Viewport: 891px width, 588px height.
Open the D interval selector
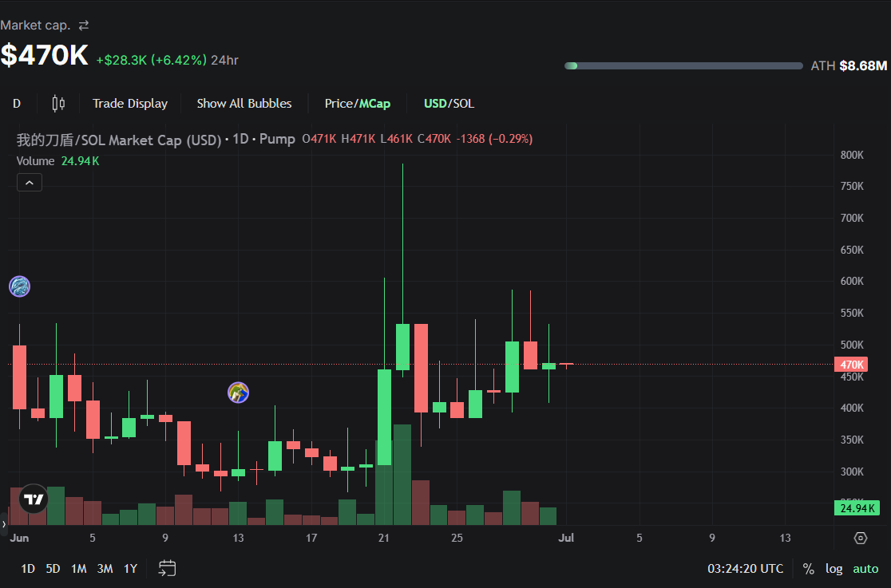pyautogui.click(x=17, y=104)
